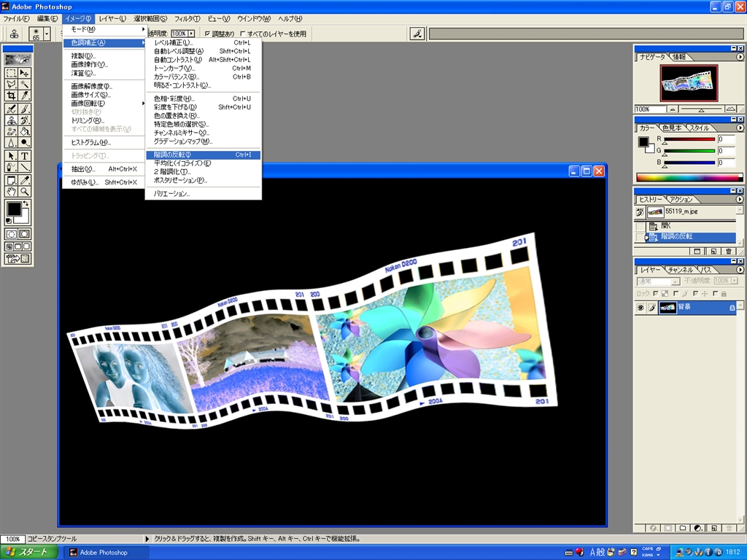Click the brush options icon in options bar
This screenshot has width=747, height=560.
[417, 34]
